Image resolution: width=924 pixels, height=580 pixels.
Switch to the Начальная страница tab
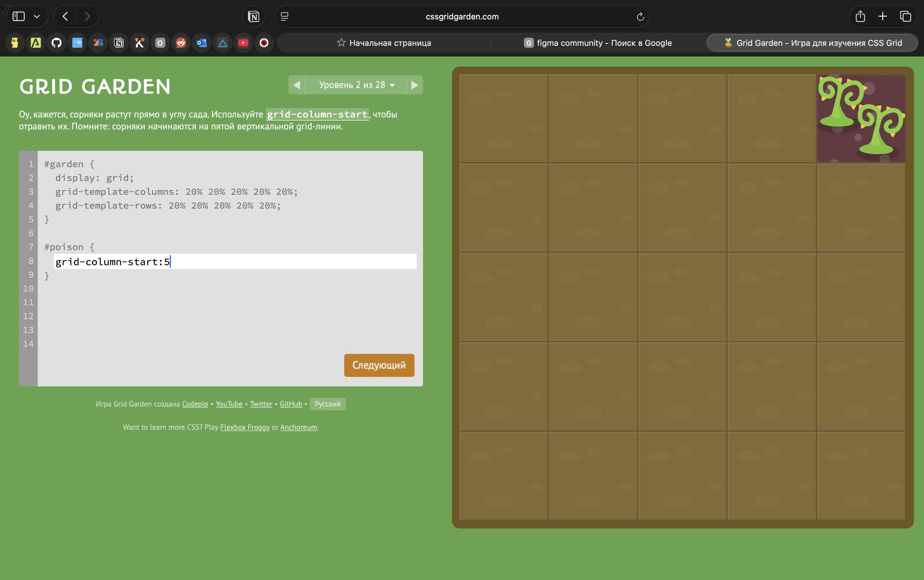(384, 43)
